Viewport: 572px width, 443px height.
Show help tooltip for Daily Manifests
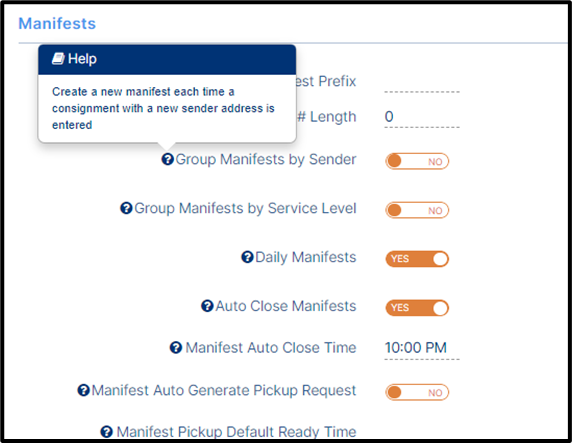pyautogui.click(x=247, y=257)
